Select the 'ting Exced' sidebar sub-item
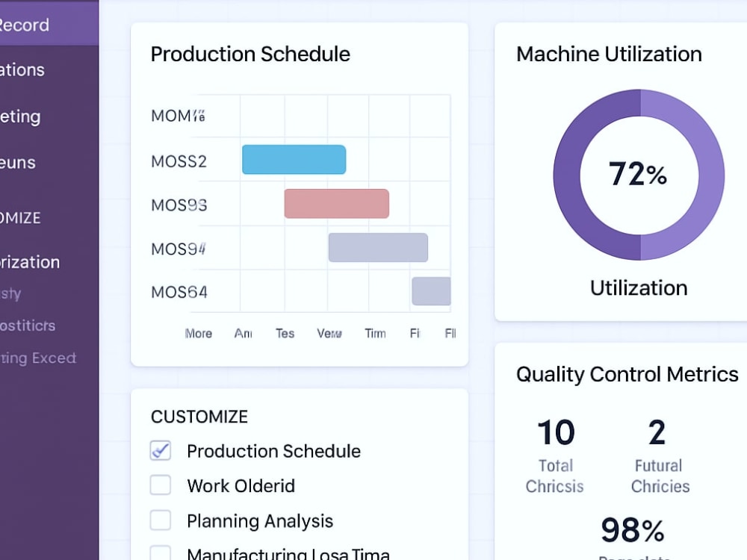 38,358
